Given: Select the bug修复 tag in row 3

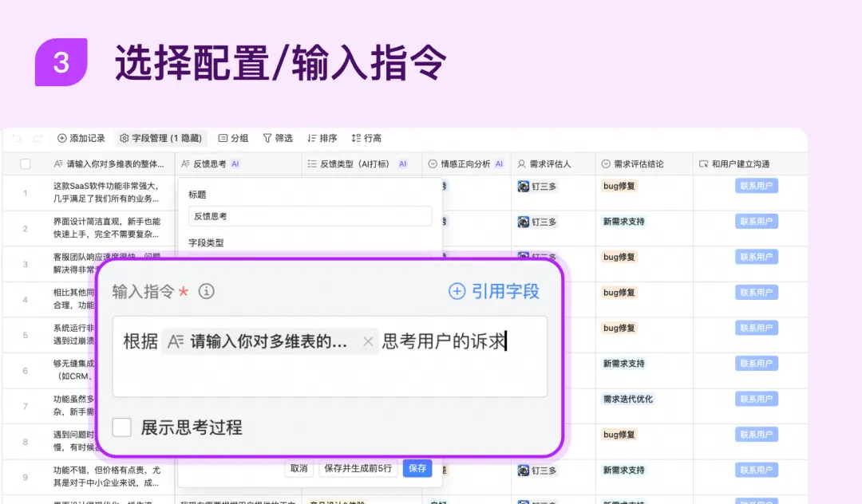Looking at the screenshot, I should 619,257.
